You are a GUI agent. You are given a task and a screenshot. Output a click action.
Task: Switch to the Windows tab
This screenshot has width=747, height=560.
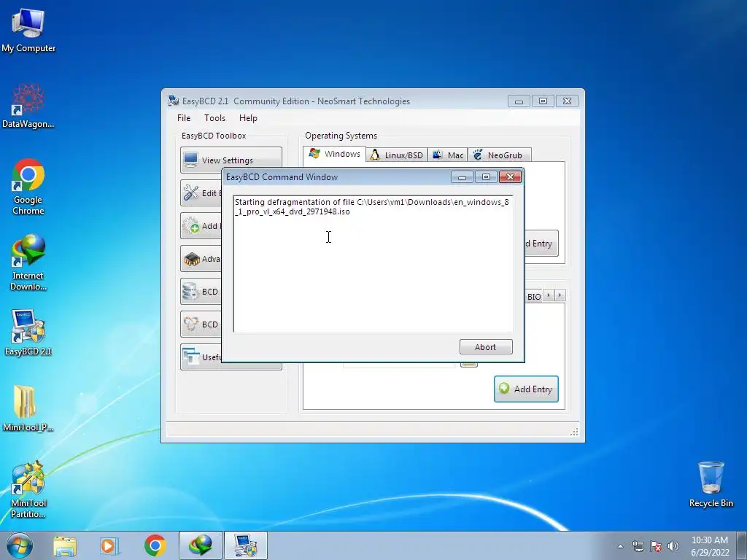click(334, 154)
